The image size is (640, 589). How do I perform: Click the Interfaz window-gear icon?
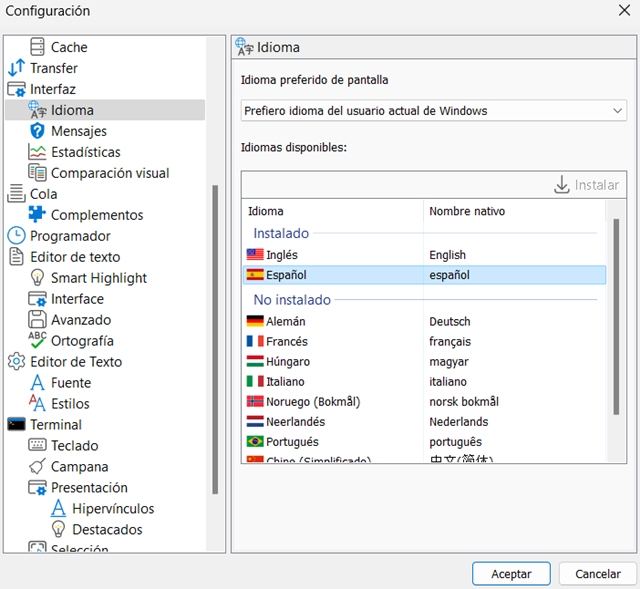click(x=16, y=89)
